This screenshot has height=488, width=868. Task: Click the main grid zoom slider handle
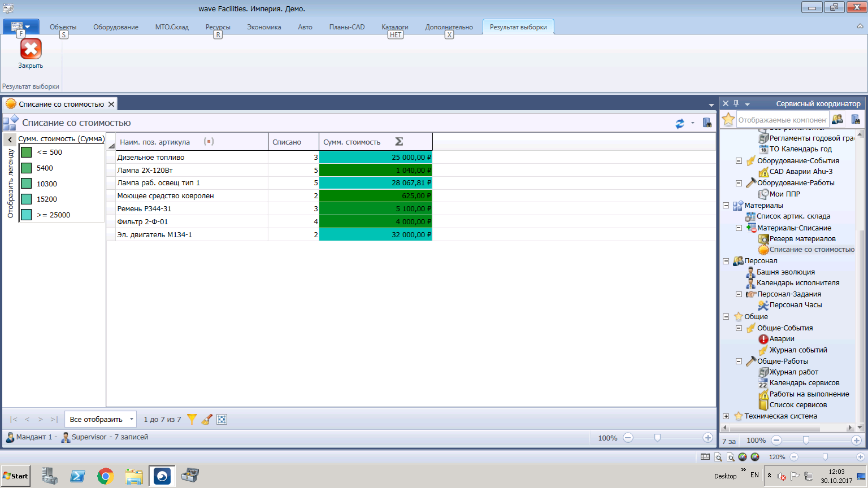tap(657, 438)
